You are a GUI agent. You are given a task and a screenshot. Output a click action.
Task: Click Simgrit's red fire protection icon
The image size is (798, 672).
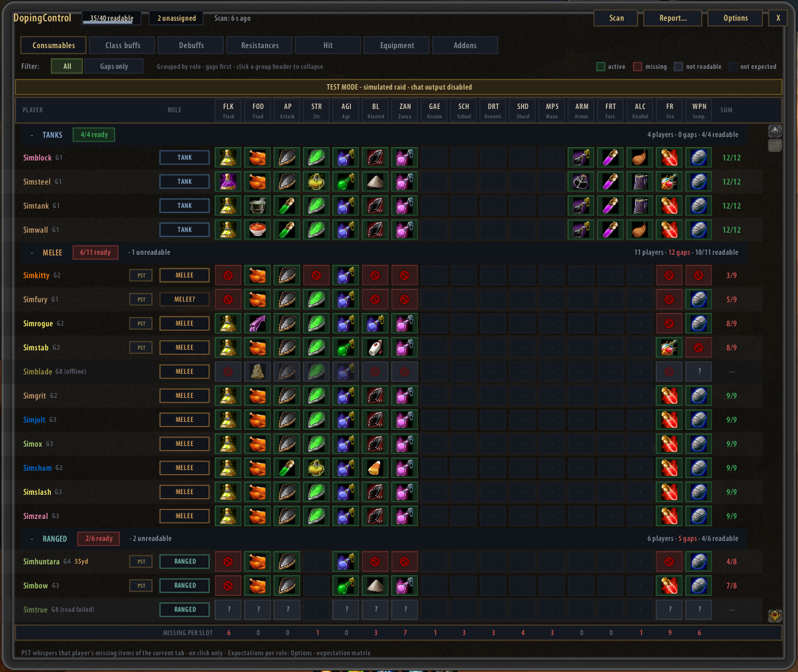669,396
